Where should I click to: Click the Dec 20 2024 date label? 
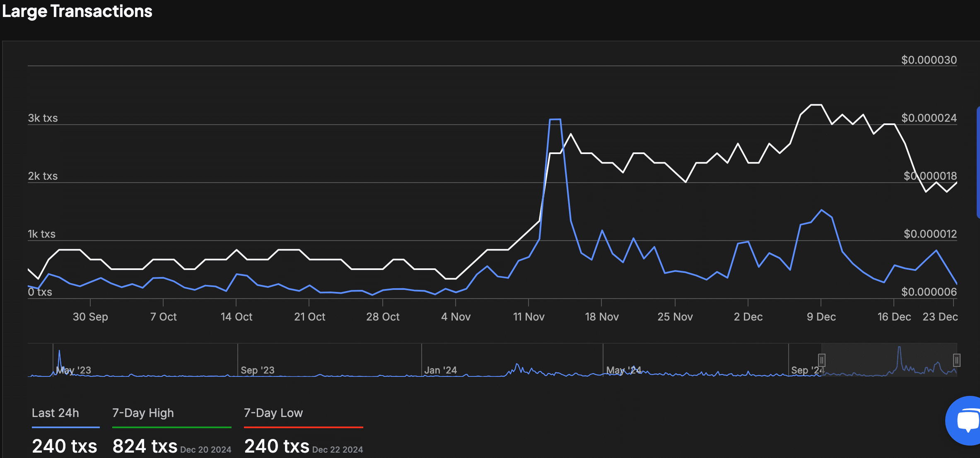[206, 450]
